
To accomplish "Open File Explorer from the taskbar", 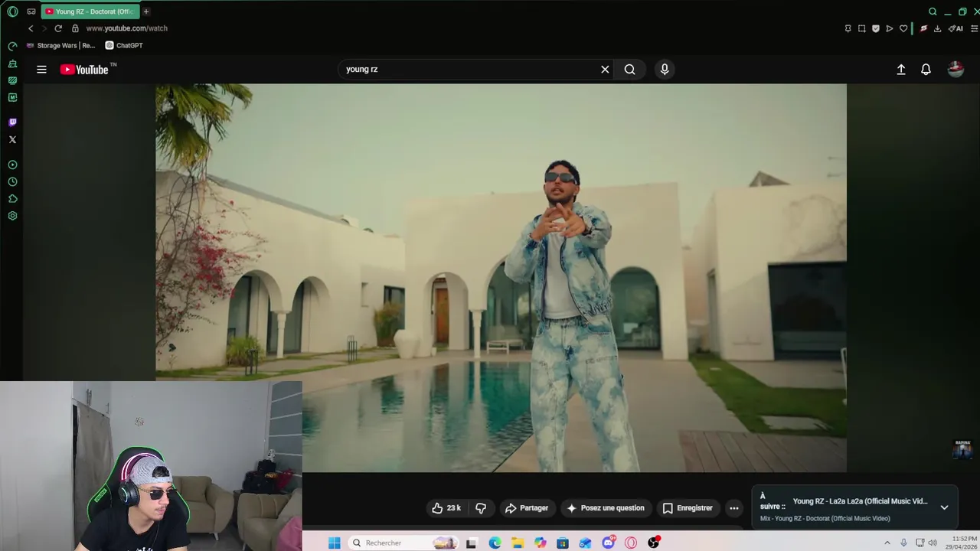I will click(518, 543).
